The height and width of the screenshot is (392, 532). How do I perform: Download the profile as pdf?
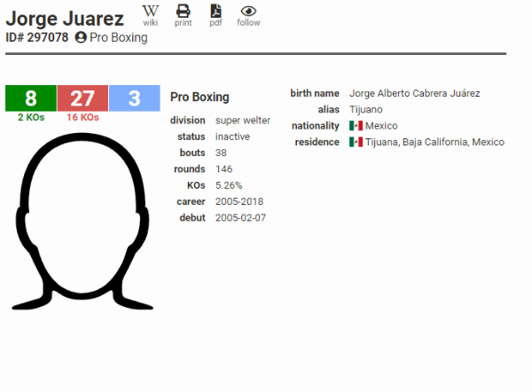[x=215, y=12]
